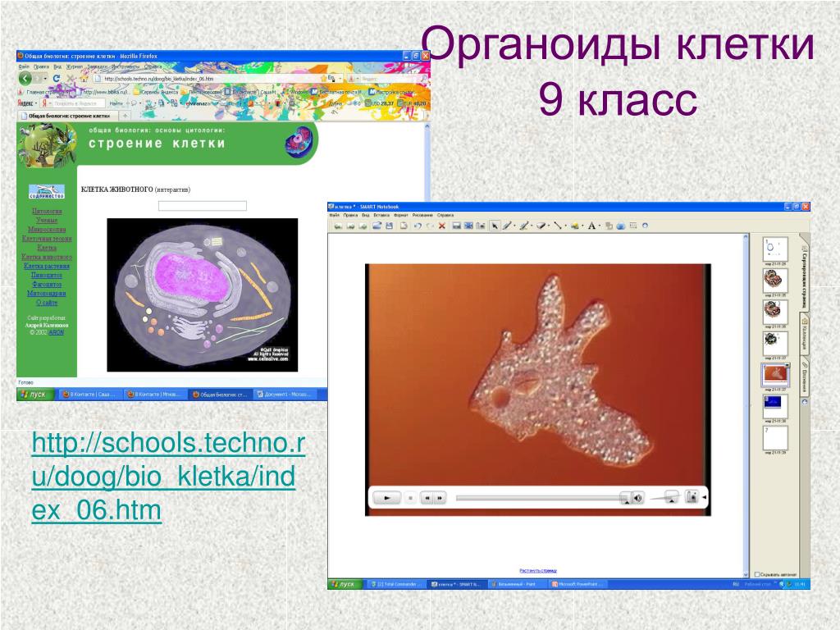Open Файл menu in Firefox
840x630 pixels.
[x=24, y=67]
